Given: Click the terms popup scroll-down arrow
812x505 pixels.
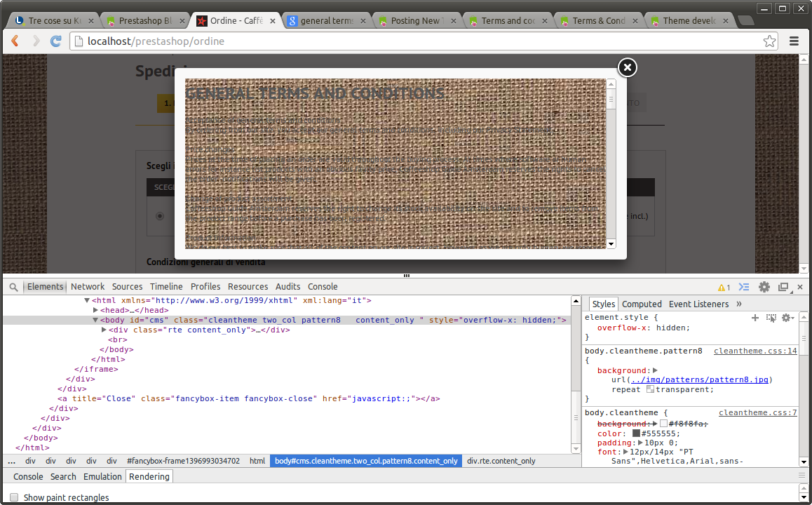Looking at the screenshot, I should (x=611, y=244).
